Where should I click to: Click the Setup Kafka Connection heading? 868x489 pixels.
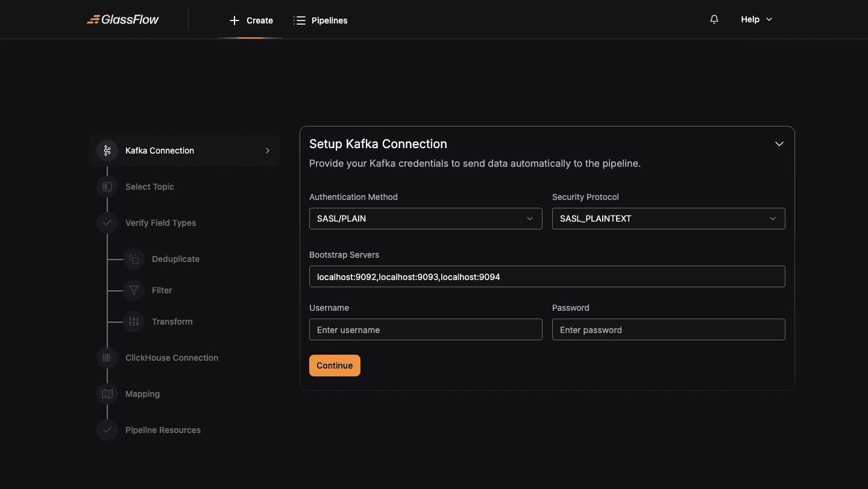coord(378,144)
